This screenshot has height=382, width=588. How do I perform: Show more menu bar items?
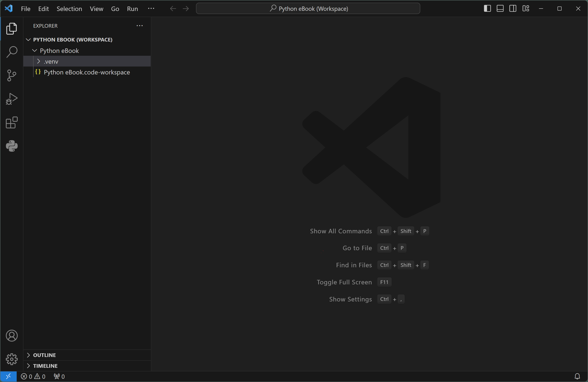point(151,8)
